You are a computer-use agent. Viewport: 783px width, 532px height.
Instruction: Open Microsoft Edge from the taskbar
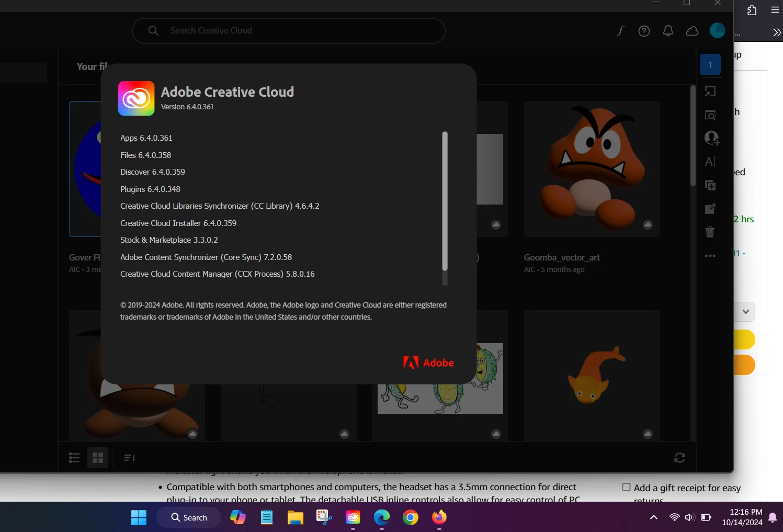382,517
